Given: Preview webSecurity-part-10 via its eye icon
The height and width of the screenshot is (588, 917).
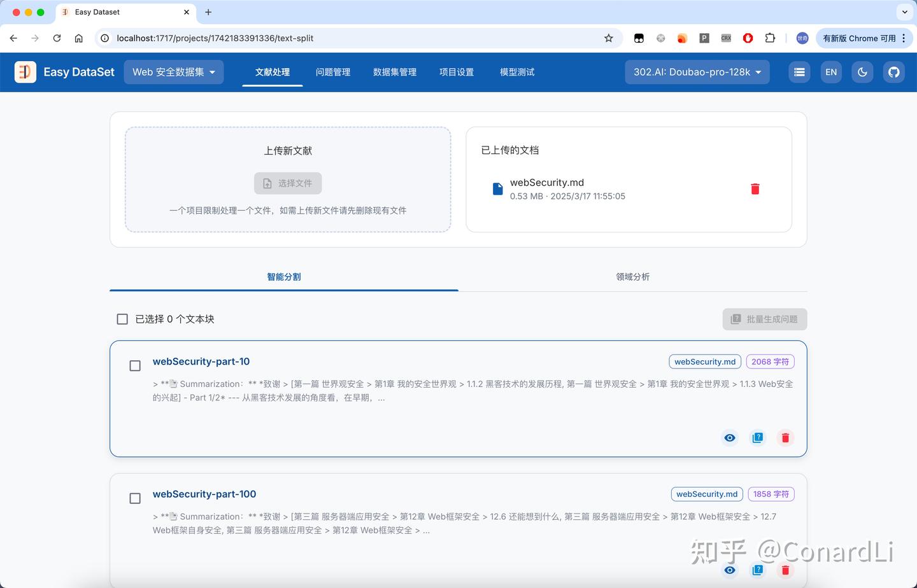Looking at the screenshot, I should (730, 437).
